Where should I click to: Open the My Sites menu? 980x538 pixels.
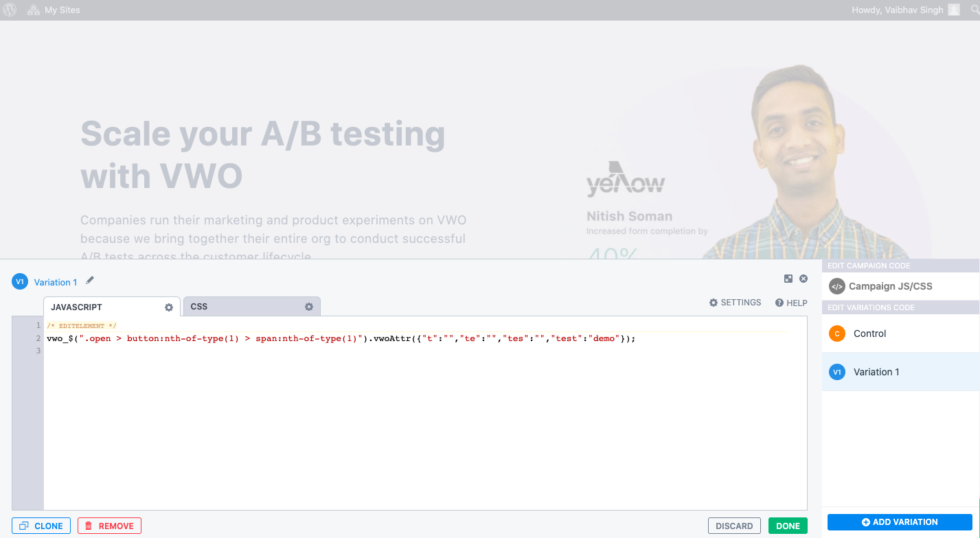54,10
